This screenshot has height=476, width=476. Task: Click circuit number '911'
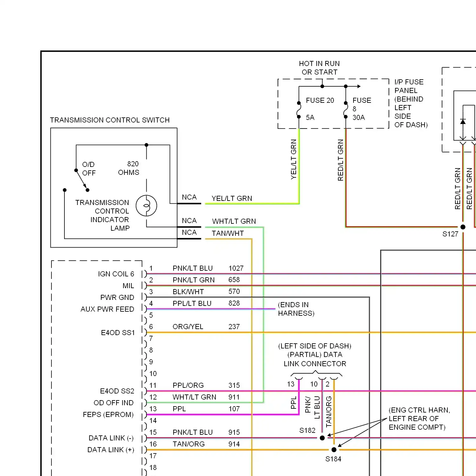point(234,397)
